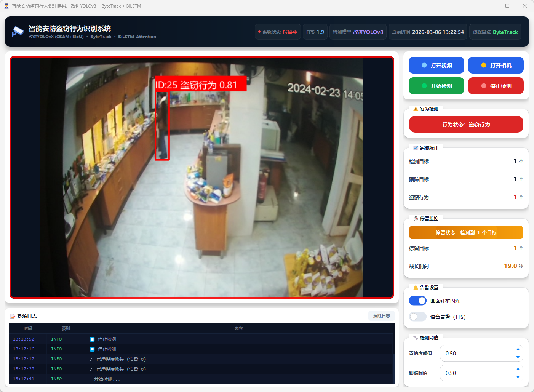This screenshot has width=534, height=392.
Task: Increase 置信度阈值 with the up arrow
Action: [518, 349]
